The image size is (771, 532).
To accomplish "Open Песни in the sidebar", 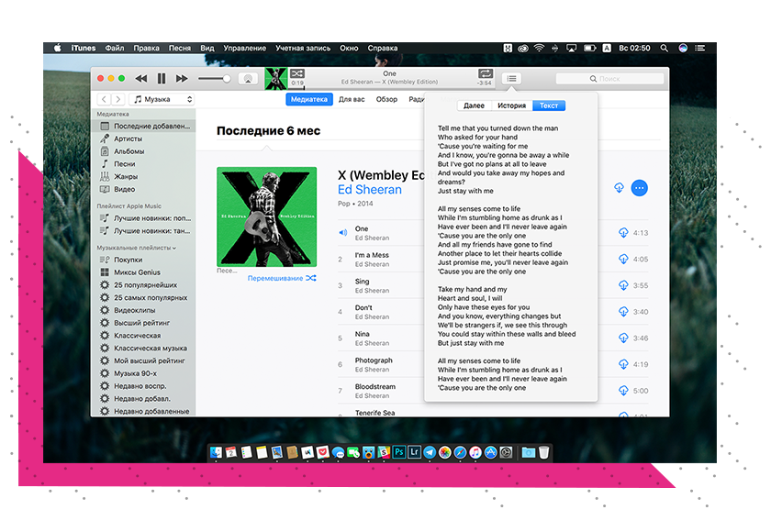I will (x=145, y=164).
